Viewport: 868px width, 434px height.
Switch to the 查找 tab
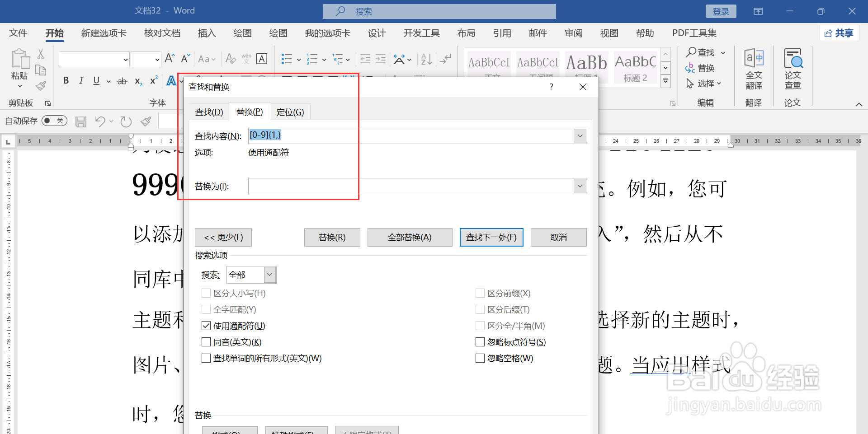(x=209, y=112)
